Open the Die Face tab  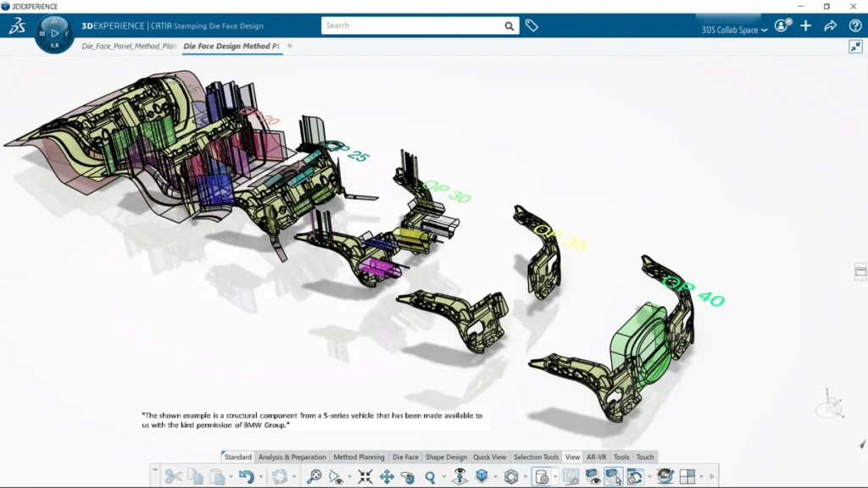tap(405, 457)
